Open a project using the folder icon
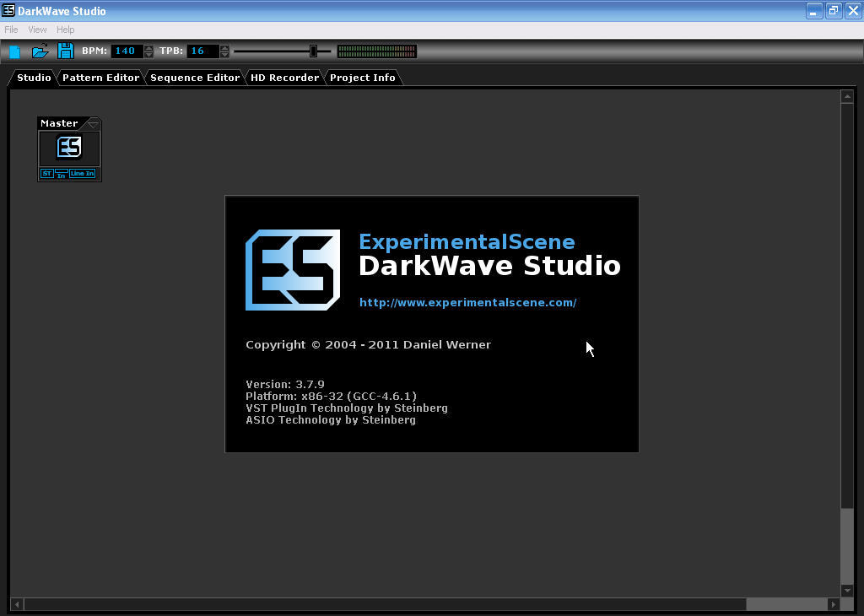864x616 pixels. (x=40, y=51)
